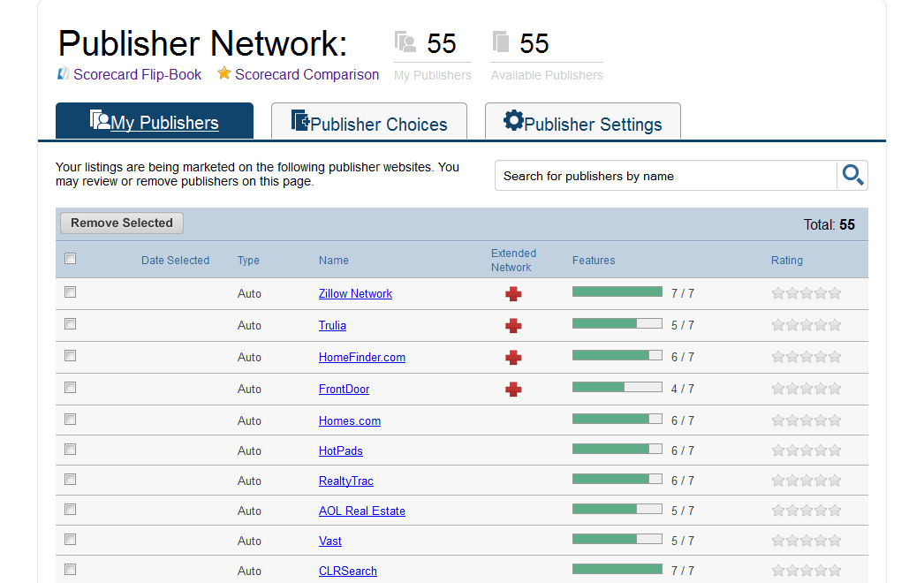
Task: Sort by Rating column header
Action: (x=787, y=260)
